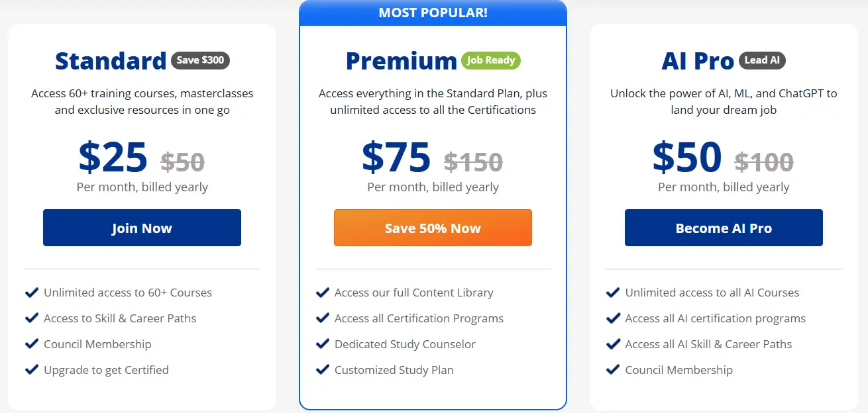This screenshot has width=868, height=413.
Task: Click the Access all Certification Programs feature text
Action: 419,318
